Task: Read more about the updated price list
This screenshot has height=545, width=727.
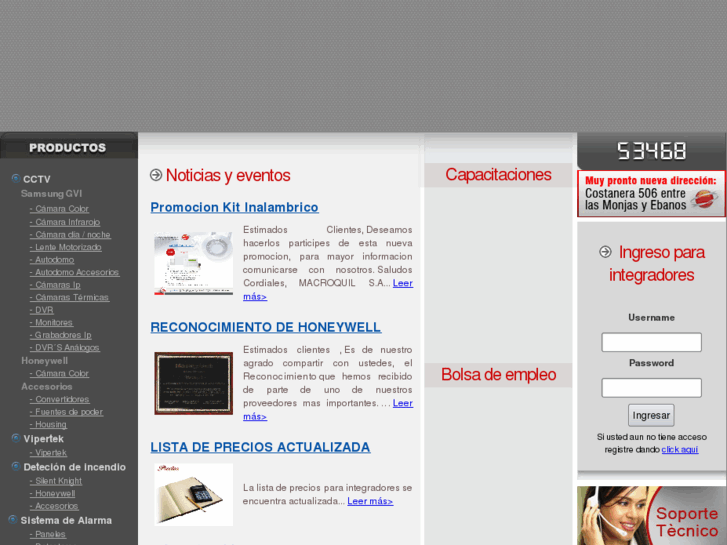Action: click(x=370, y=501)
